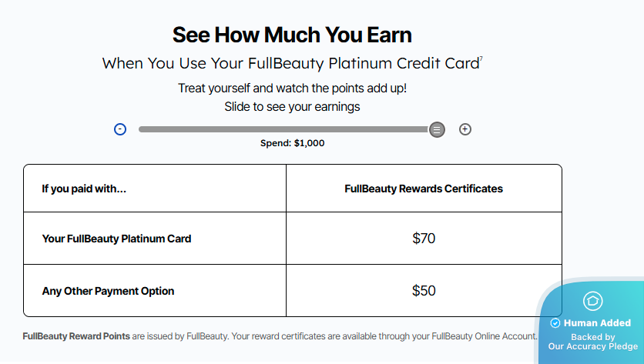Click the checkmark icon beside Human Added
This screenshot has width=644, height=364.
pyautogui.click(x=555, y=323)
